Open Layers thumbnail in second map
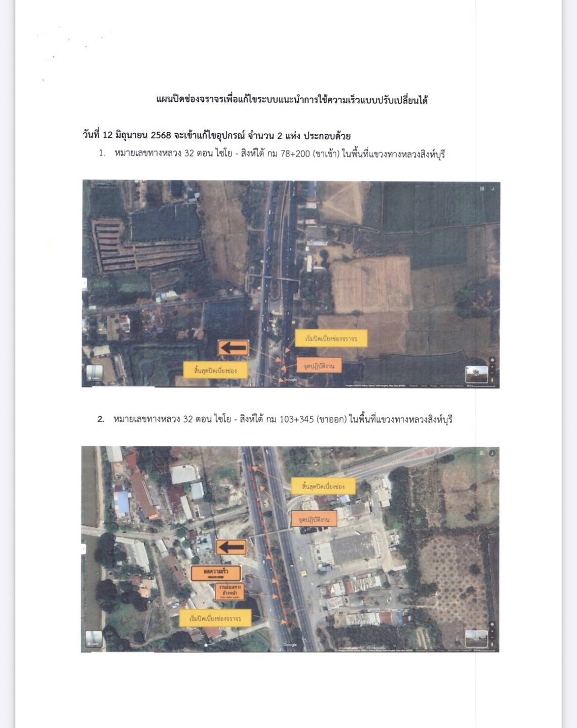Image resolution: width=577 pixels, height=728 pixels. coord(94,638)
